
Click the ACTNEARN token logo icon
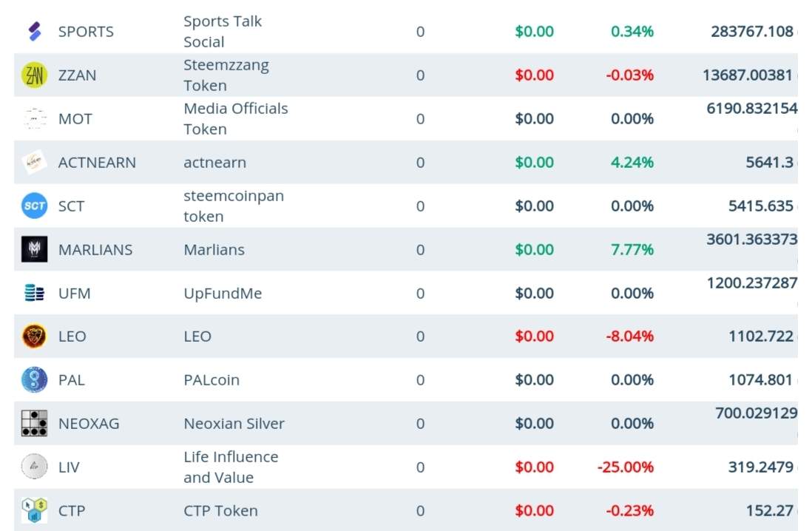point(35,163)
